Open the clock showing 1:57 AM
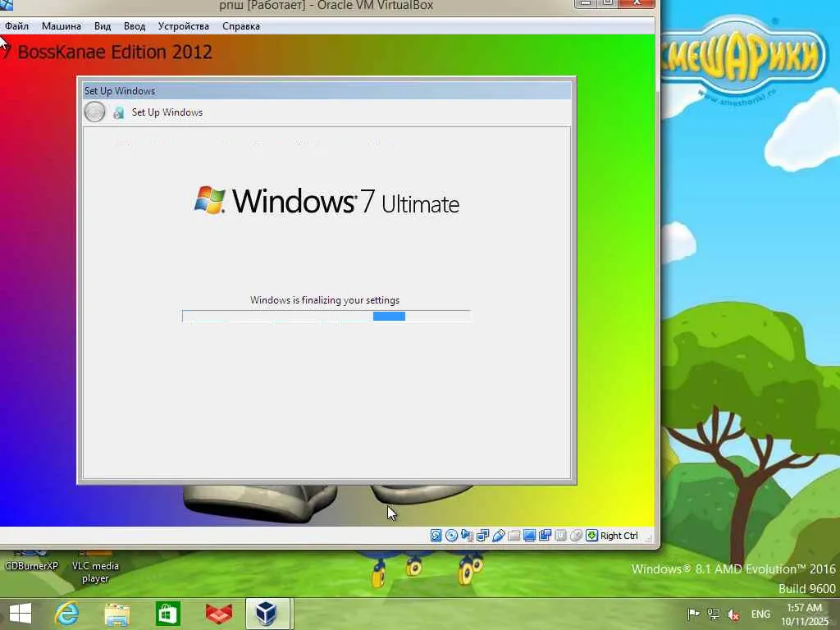 pos(804,614)
